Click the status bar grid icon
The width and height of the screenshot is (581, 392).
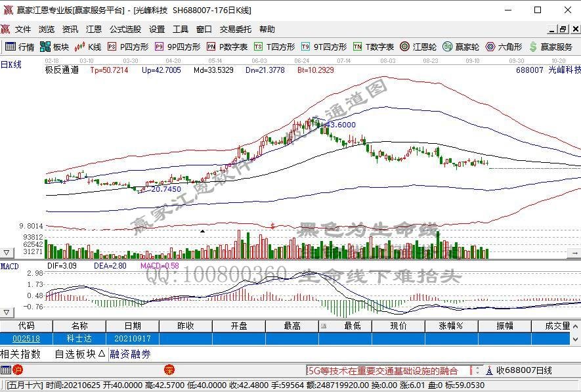tap(6, 370)
